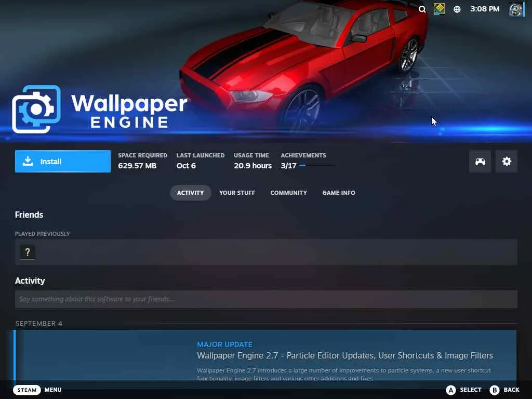The width and height of the screenshot is (532, 399).
Task: Switch to the Activity tab
Action: coord(190,193)
